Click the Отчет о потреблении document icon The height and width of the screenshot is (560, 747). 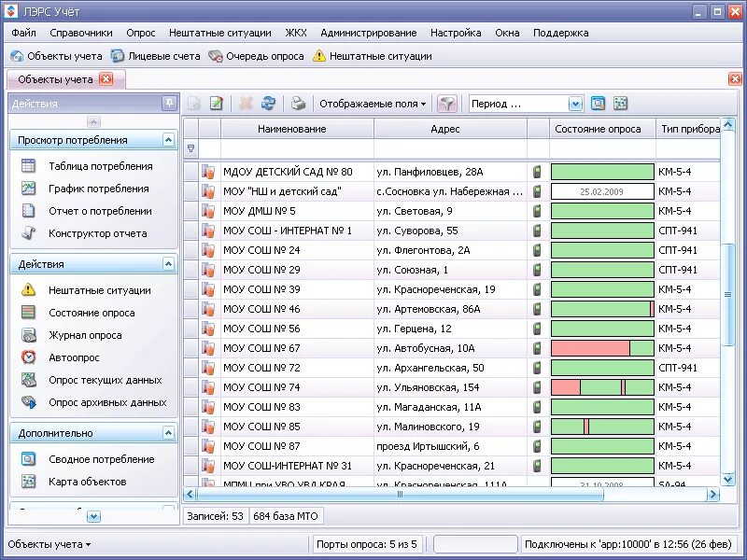(x=28, y=211)
